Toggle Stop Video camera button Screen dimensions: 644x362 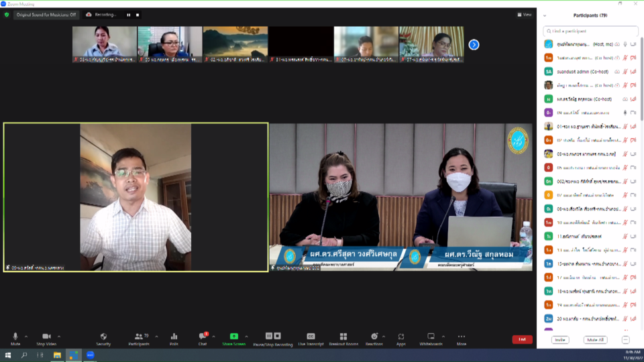tap(46, 337)
